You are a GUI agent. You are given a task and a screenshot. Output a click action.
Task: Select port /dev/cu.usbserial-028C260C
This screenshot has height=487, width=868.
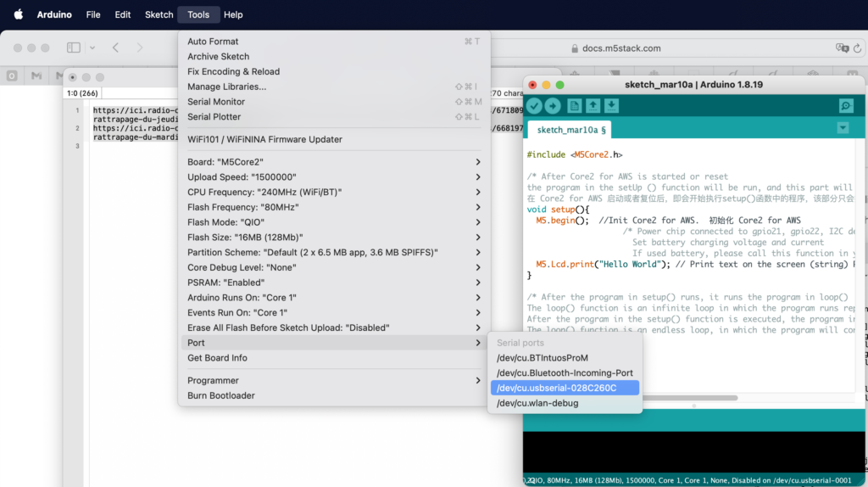pyautogui.click(x=565, y=388)
